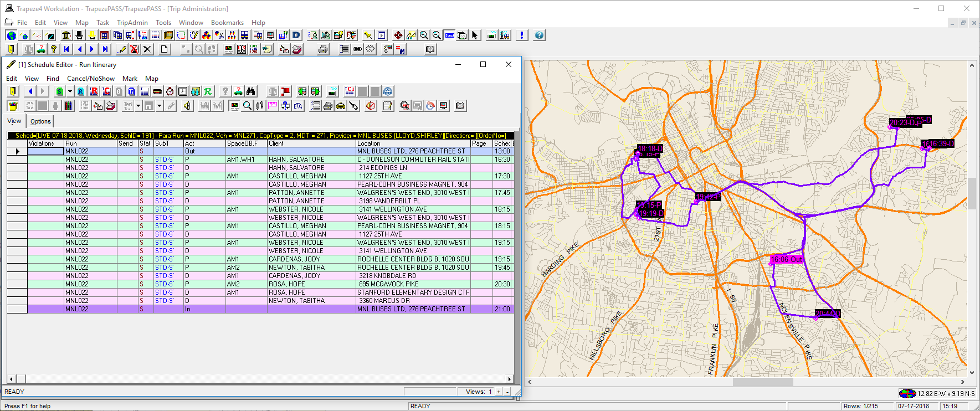Click the Violations column header
The width and height of the screenshot is (980, 411).
[45, 143]
